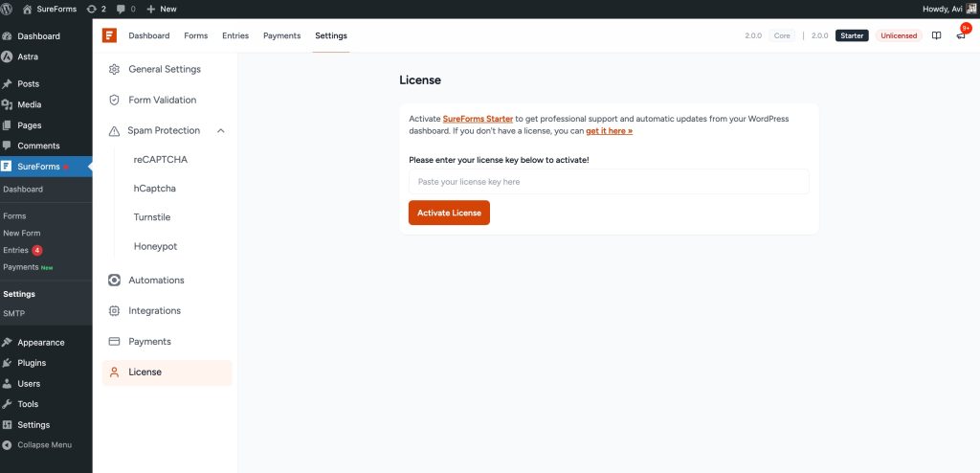Viewport: 980px width, 473px height.
Task: Switch to the Forms tab in SureForms header
Action: coord(196,35)
